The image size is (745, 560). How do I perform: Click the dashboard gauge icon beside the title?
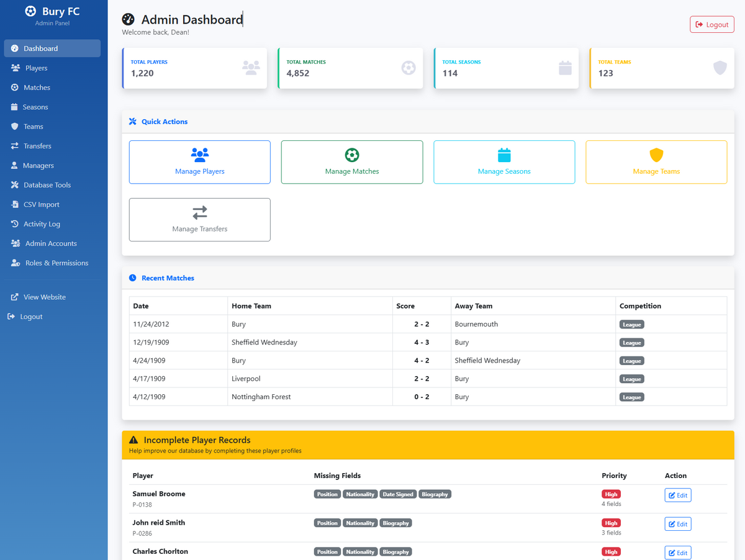(x=129, y=20)
